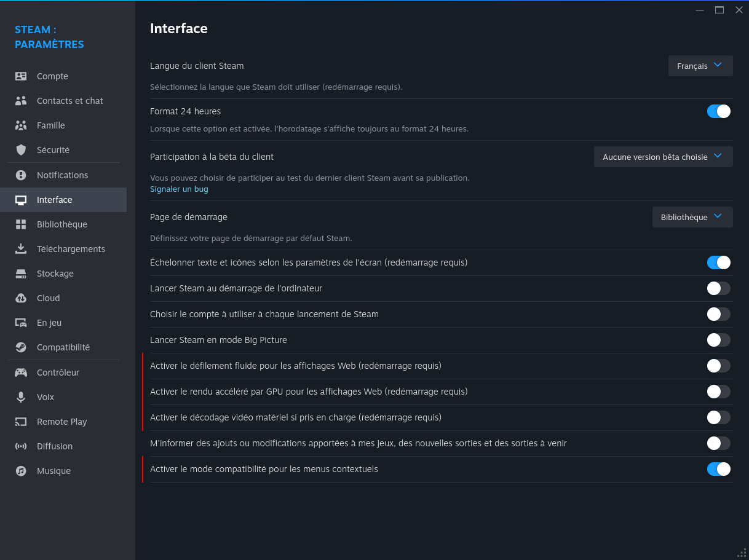Image resolution: width=749 pixels, height=560 pixels.
Task: Enable Lancer Steam en mode Big Picture
Action: 719,340
